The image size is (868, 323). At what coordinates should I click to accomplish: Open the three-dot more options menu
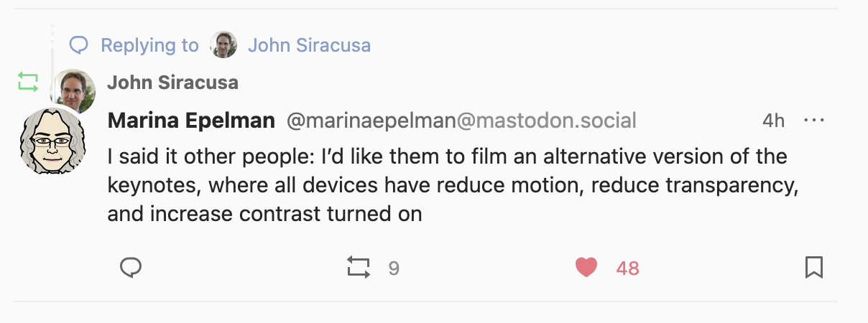point(813,121)
